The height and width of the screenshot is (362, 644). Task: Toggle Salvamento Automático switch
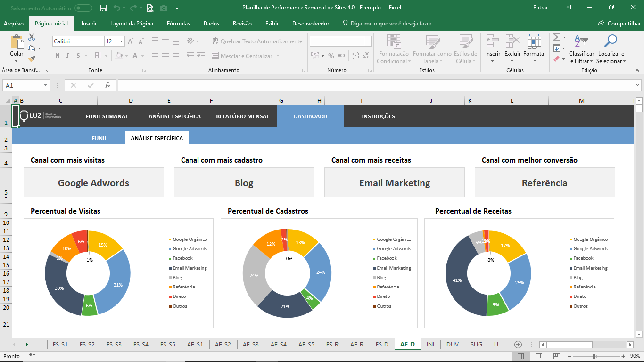83,8
